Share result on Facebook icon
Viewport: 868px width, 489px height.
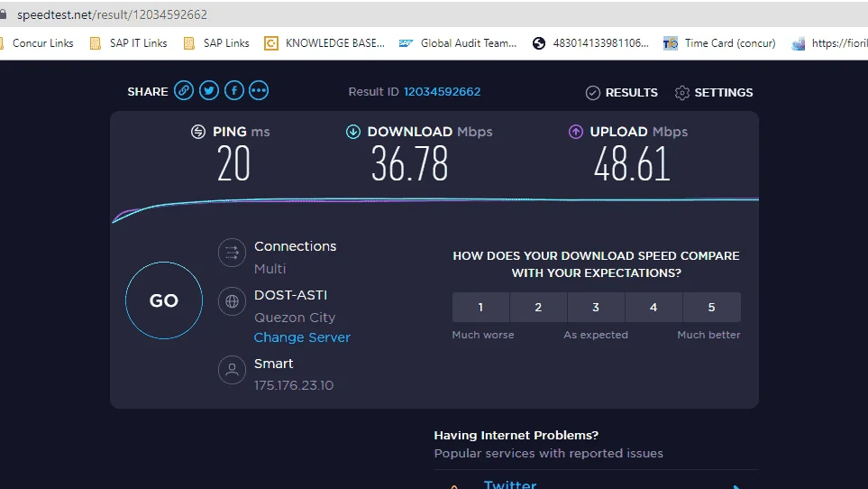point(234,90)
